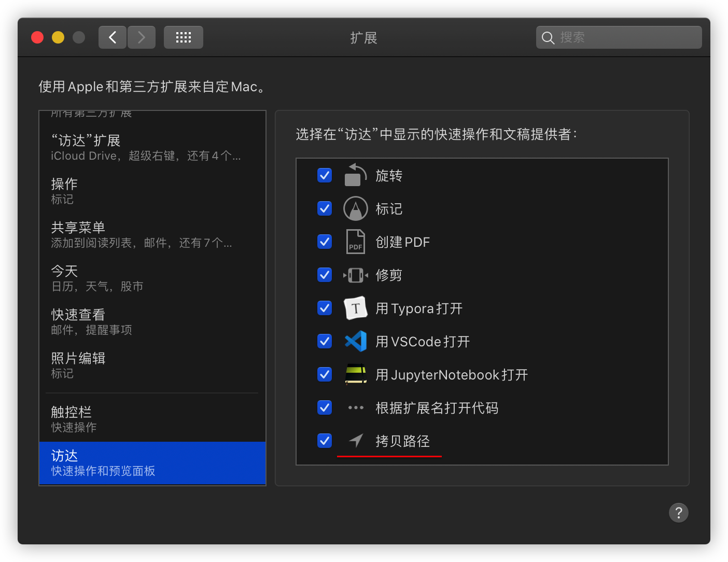Screen dimensions: 728x562
Task: Toggle the 拷贝路径 checkbox
Action: (x=325, y=441)
